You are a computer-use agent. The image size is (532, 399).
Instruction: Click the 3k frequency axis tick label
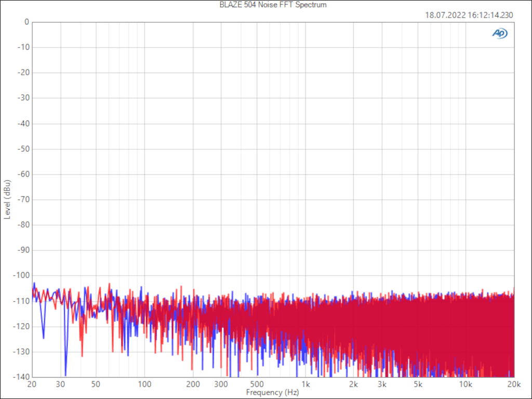(x=382, y=384)
